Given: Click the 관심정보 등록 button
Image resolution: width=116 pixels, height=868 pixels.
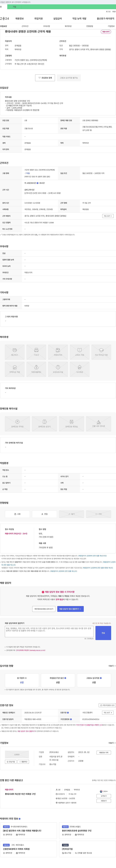Looking at the screenshot, I should point(45,78).
